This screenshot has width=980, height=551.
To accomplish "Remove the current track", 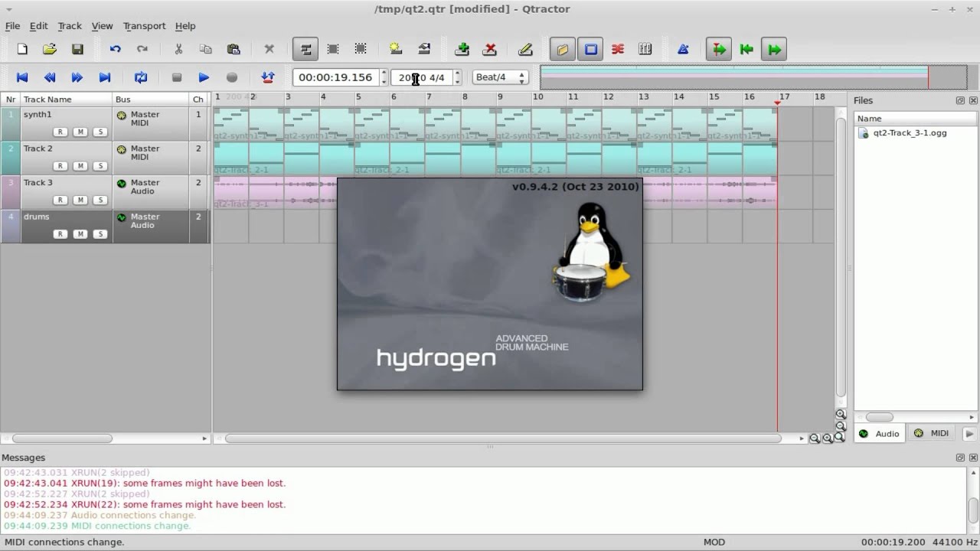I will [x=490, y=49].
